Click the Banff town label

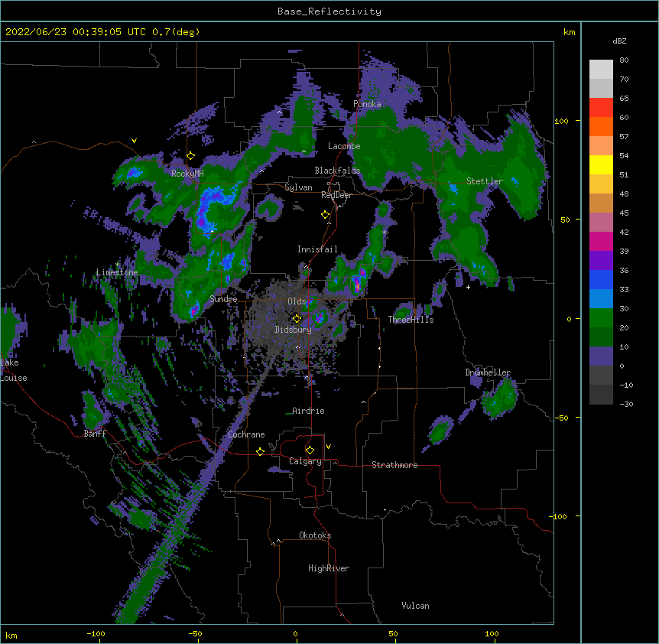tap(95, 434)
